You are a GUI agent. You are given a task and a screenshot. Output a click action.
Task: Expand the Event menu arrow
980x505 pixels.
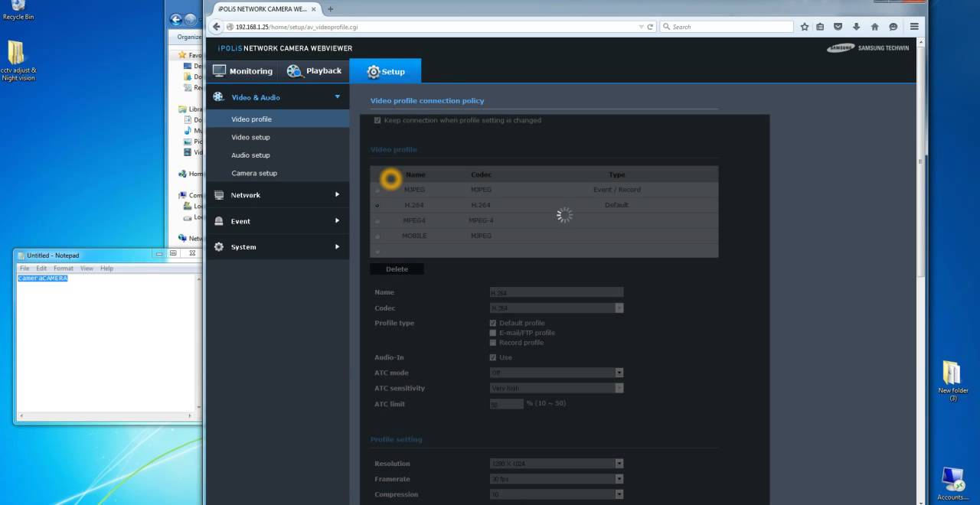(x=337, y=220)
